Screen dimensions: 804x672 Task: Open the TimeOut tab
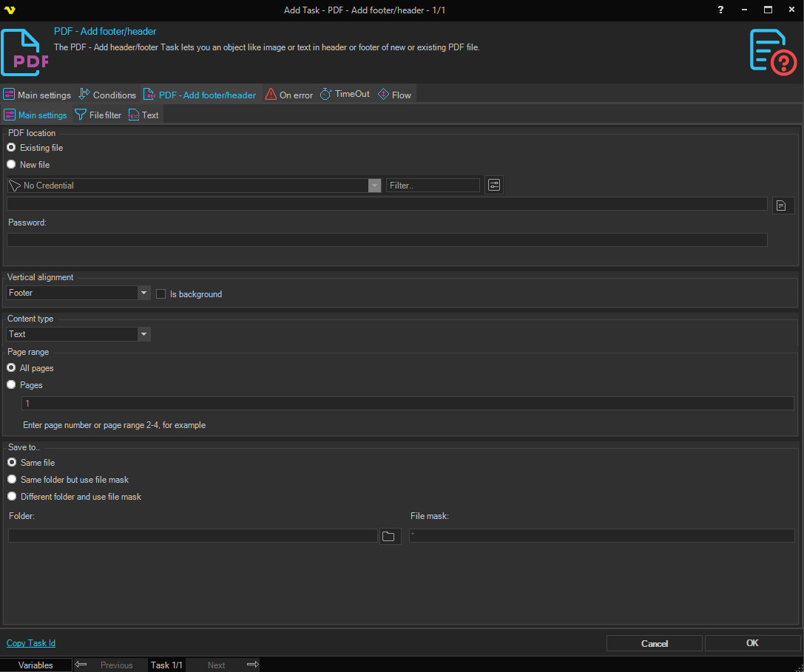click(x=345, y=95)
